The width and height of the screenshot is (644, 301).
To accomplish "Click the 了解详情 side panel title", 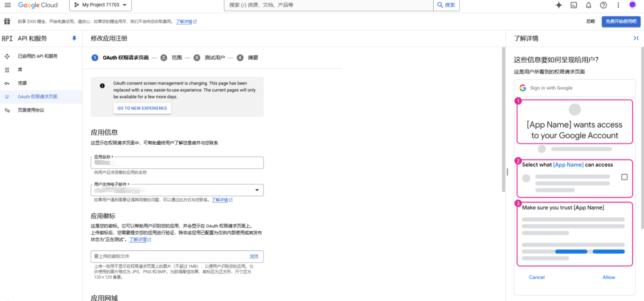I will click(526, 38).
